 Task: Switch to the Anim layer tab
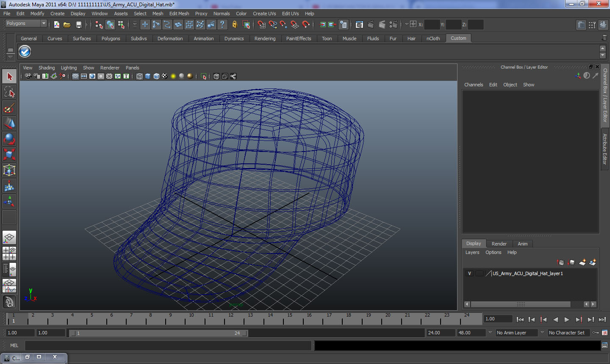pyautogui.click(x=522, y=244)
